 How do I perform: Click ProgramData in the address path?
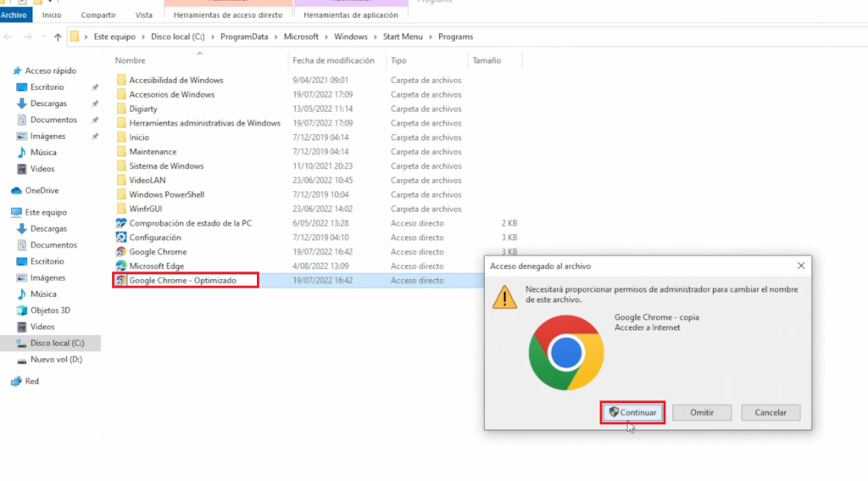(x=244, y=36)
